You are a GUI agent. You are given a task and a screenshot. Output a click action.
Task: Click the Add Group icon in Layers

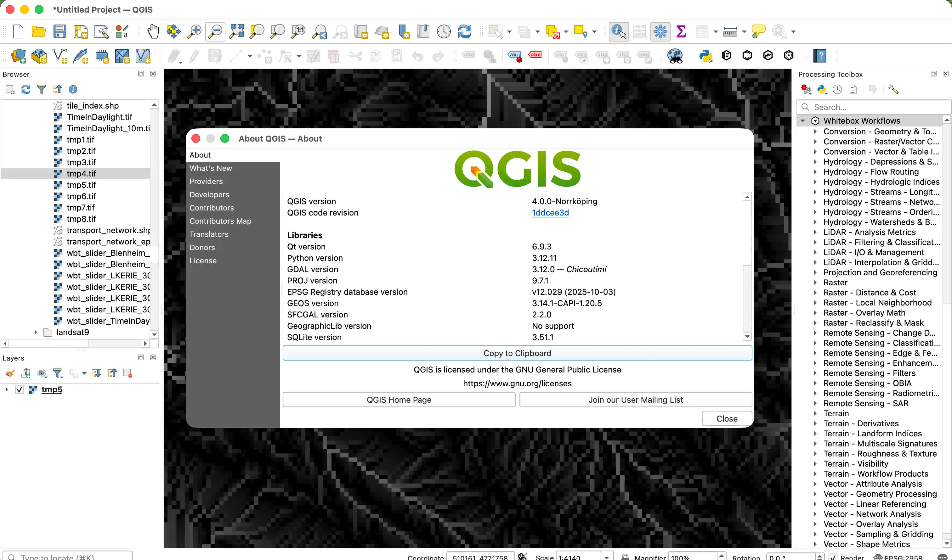point(26,373)
